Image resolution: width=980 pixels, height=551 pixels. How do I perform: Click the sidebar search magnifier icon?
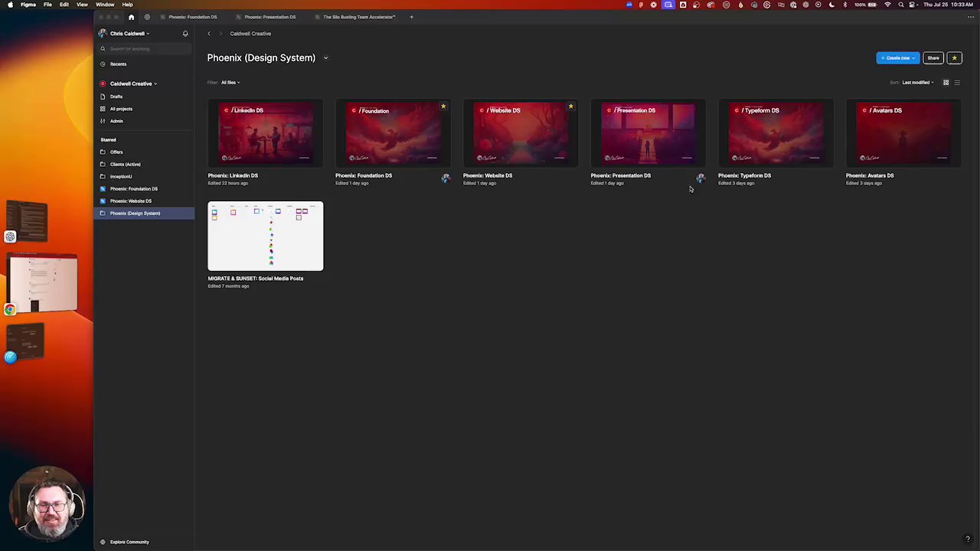tap(103, 49)
